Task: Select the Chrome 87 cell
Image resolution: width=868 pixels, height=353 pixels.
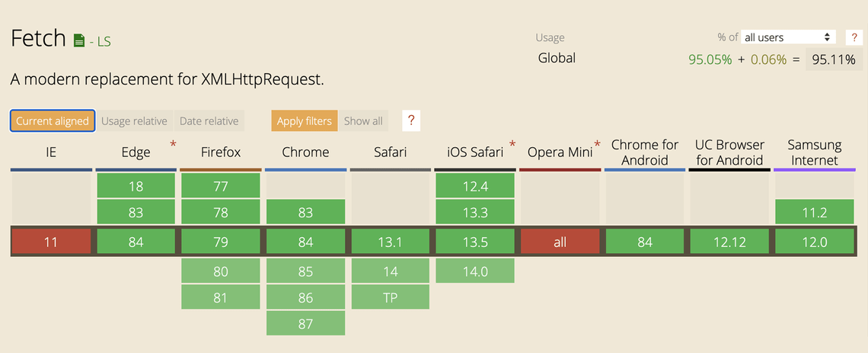Action: 305,323
